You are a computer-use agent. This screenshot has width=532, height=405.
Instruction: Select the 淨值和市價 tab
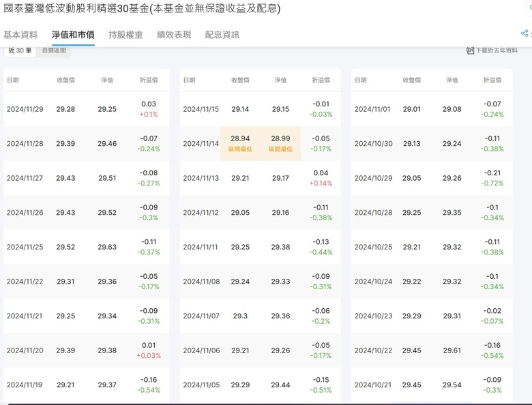73,35
